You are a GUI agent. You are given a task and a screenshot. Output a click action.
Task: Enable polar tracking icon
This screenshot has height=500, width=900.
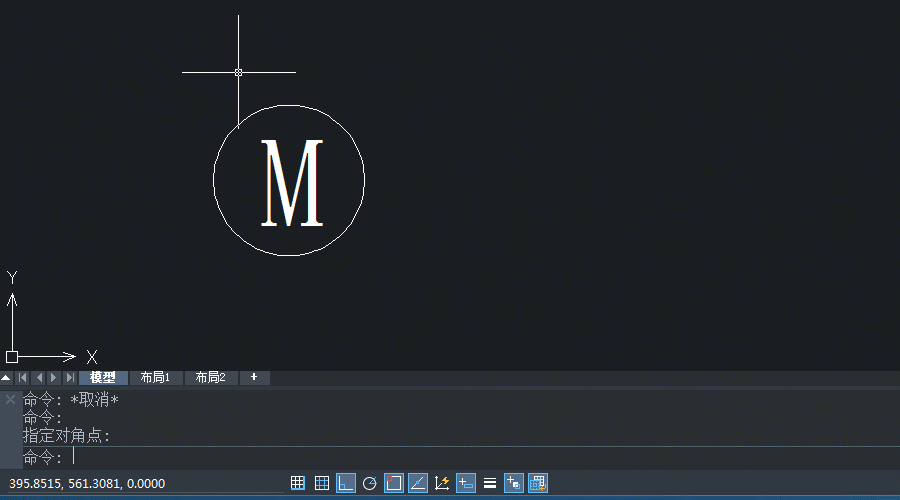(370, 483)
